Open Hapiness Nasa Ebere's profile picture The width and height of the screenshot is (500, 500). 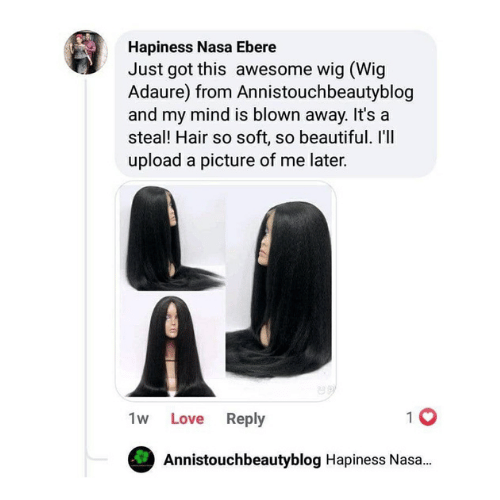[x=86, y=52]
